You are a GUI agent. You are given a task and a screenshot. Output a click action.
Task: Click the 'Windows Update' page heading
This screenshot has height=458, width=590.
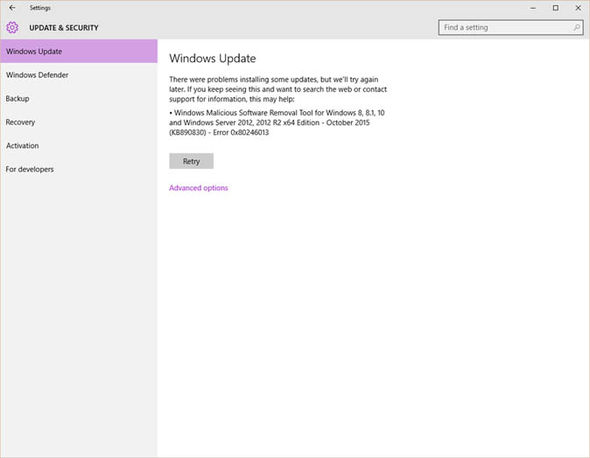pos(212,58)
